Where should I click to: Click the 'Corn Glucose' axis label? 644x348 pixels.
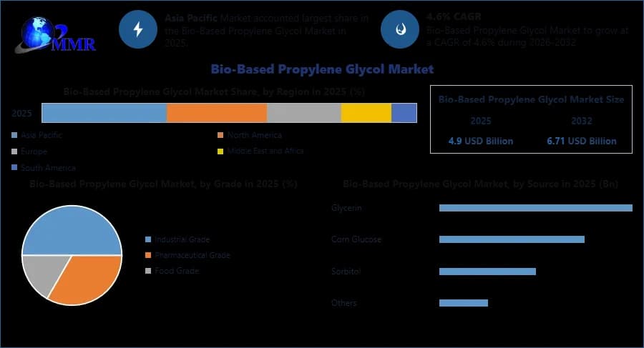[x=356, y=239]
